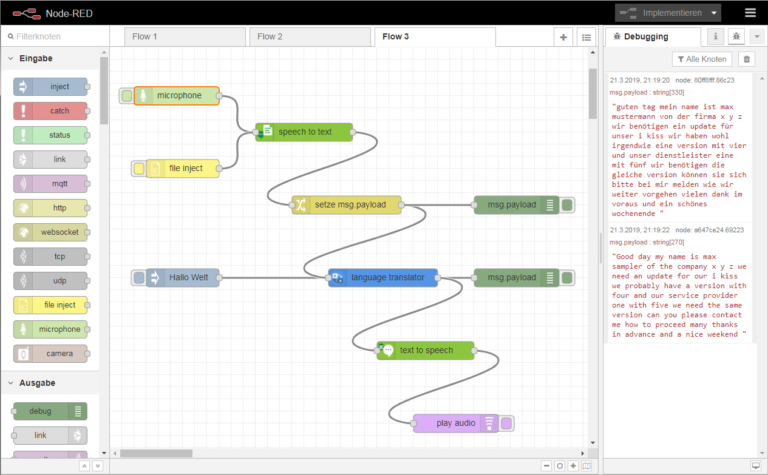Switch to the Flow 1 tab
Viewport: 768px width, 475px height.
(185, 37)
